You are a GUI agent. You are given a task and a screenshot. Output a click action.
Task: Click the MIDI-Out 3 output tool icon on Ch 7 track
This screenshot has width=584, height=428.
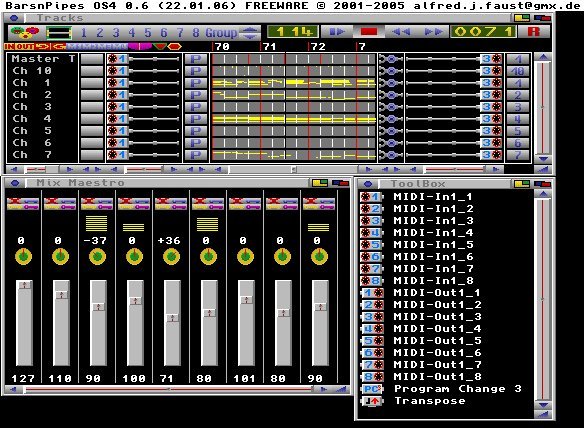click(x=492, y=155)
